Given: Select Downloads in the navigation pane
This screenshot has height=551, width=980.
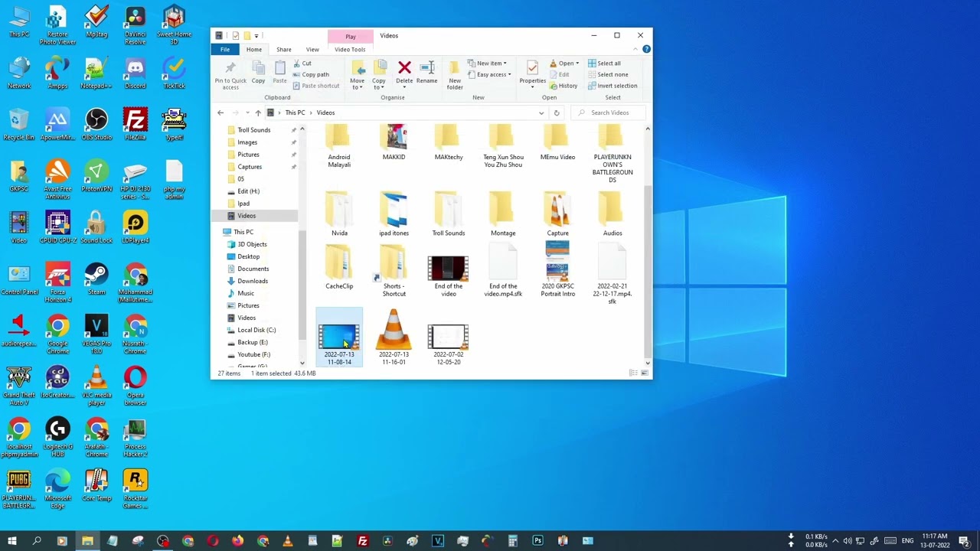Looking at the screenshot, I should tap(253, 281).
